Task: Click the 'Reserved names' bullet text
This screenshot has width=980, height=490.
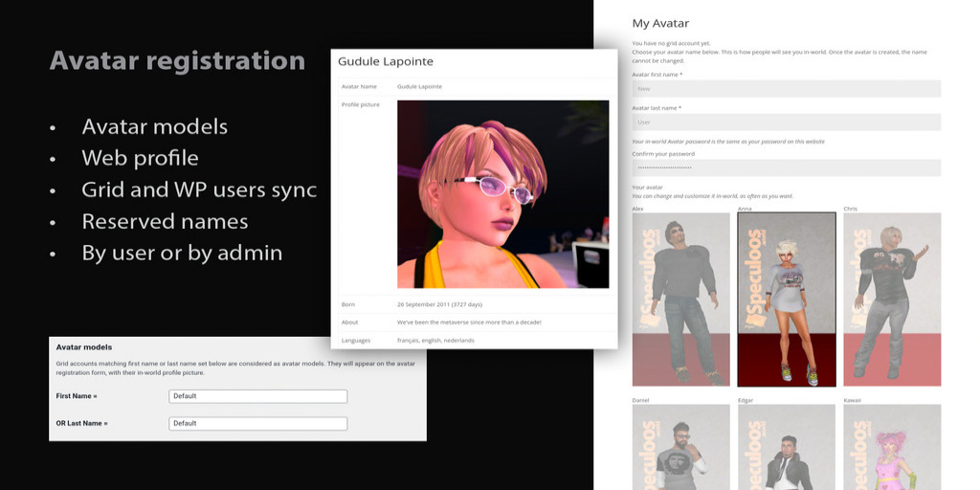Action: (165, 221)
